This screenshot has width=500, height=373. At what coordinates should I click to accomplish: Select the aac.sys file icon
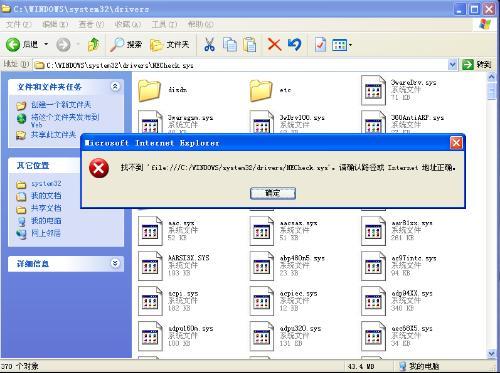click(150, 231)
